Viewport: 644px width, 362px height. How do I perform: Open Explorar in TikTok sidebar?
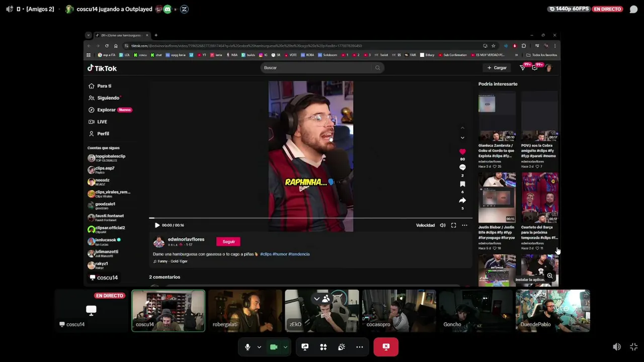(x=109, y=110)
